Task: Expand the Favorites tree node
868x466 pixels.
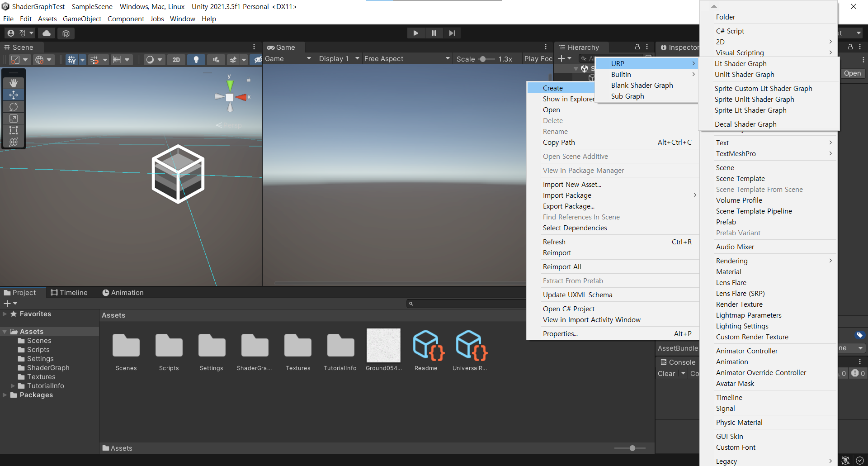Action: tap(5, 314)
